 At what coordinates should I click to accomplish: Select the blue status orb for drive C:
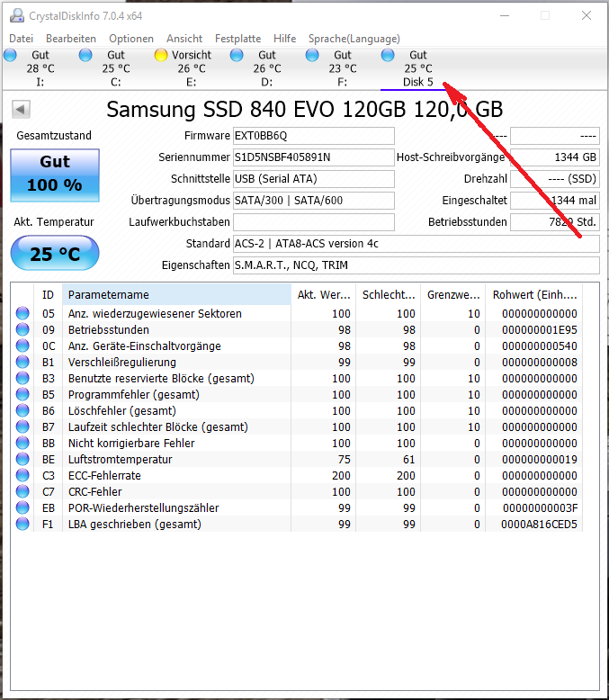click(85, 56)
